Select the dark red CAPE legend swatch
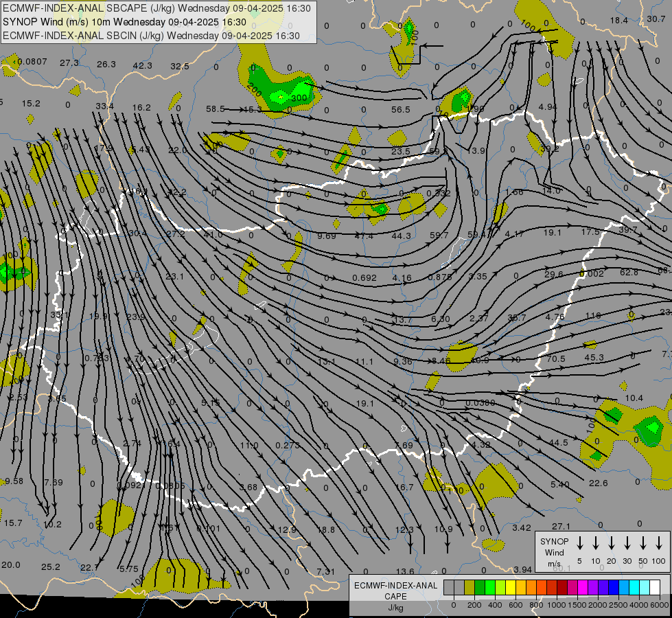 [562, 588]
